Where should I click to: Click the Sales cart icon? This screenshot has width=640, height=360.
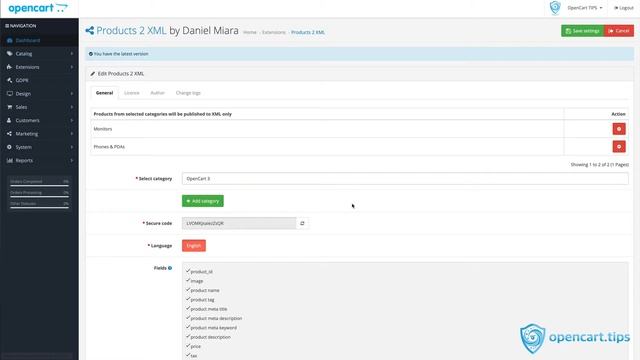[9, 107]
